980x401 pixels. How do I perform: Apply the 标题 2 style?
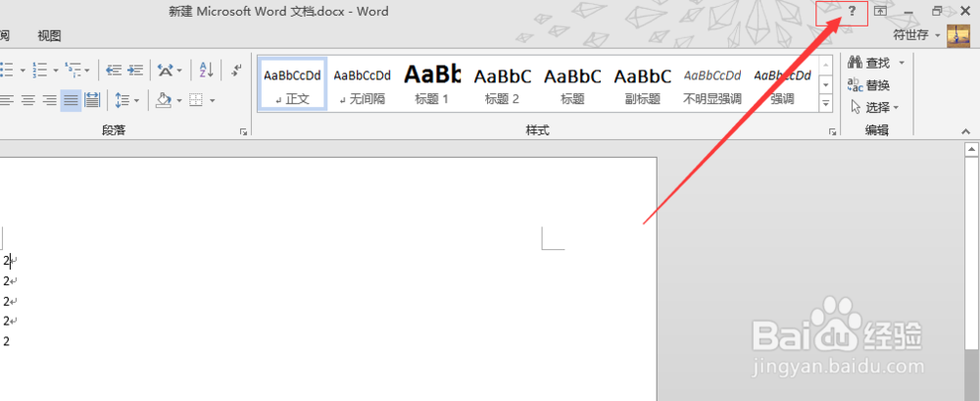click(503, 84)
